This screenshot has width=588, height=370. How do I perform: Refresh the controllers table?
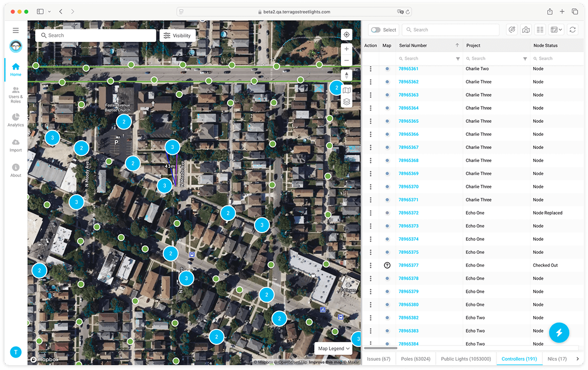(572, 30)
